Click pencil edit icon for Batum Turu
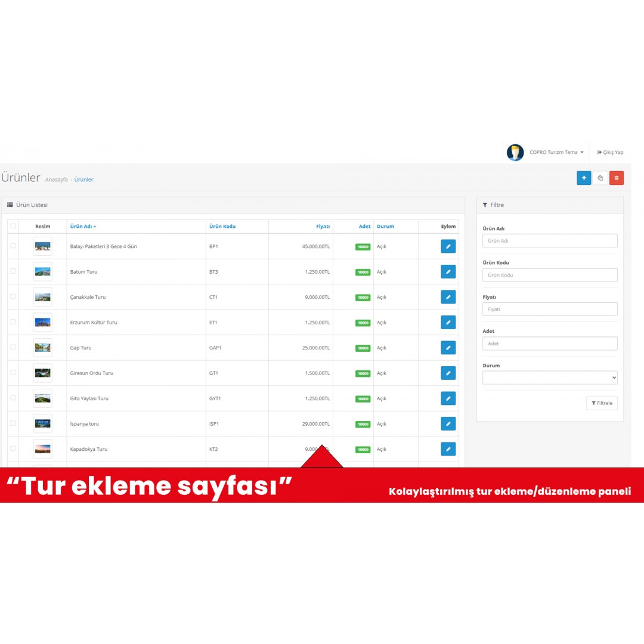Image resolution: width=644 pixels, height=644 pixels. 448,272
